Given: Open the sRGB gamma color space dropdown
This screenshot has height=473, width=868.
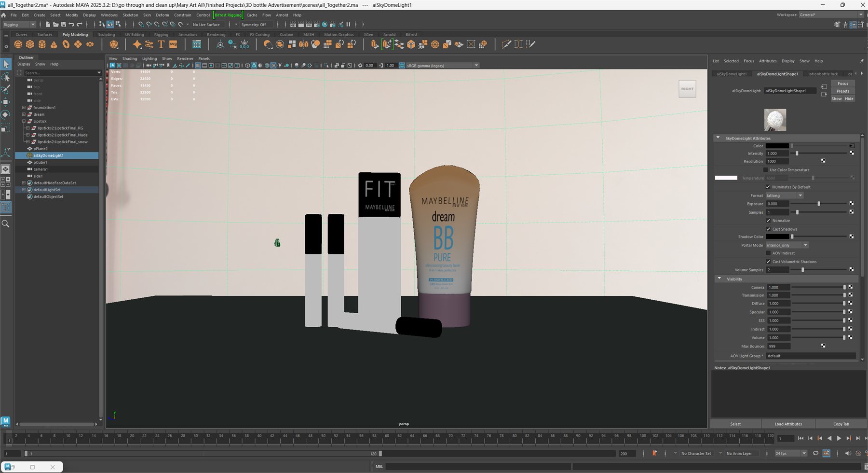Looking at the screenshot, I should coord(443,66).
